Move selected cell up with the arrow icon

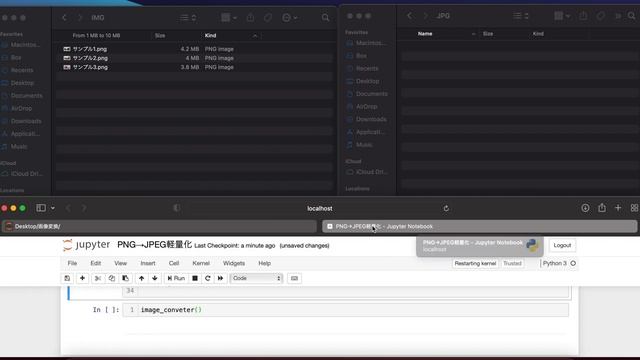pos(142,278)
